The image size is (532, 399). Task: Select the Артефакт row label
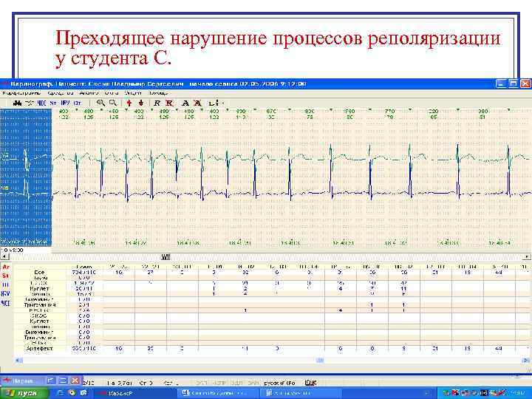pos(39,349)
